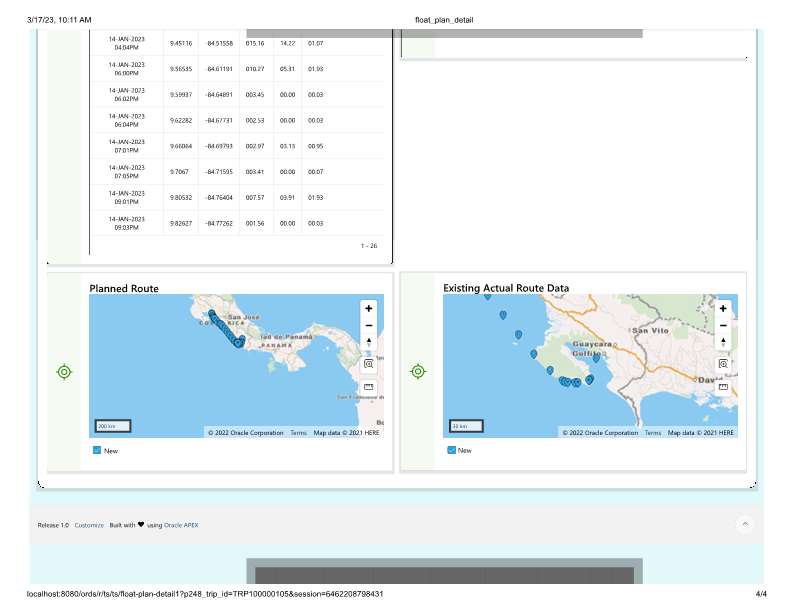Reset compass on Existing Actual Route map
The height and width of the screenshot is (613, 793).
(x=722, y=342)
